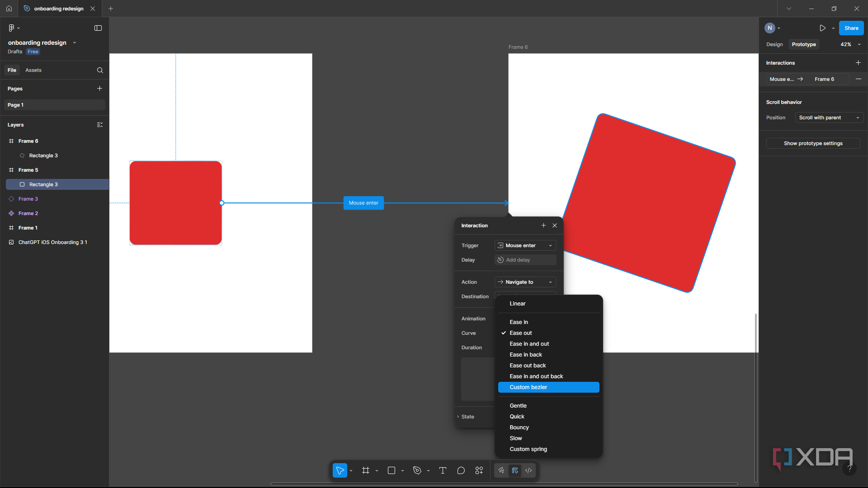The image size is (868, 488).
Task: Select the Comment tool
Action: (461, 470)
